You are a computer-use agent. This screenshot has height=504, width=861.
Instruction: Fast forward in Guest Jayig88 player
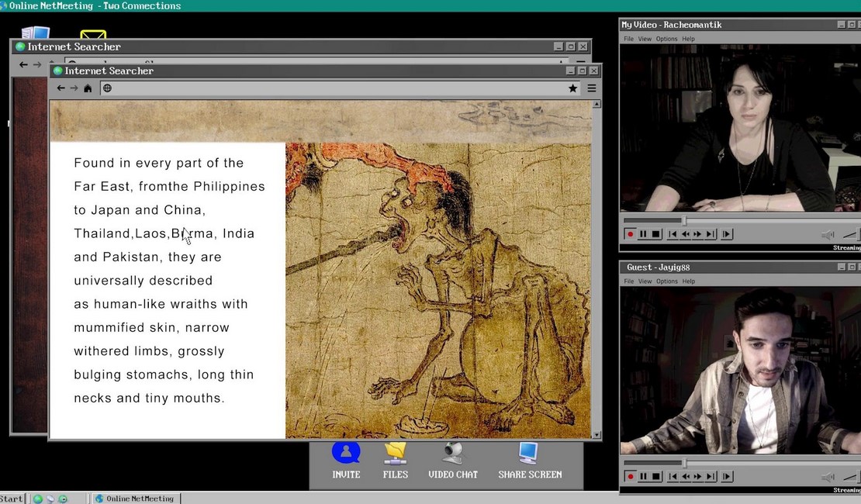(x=698, y=477)
